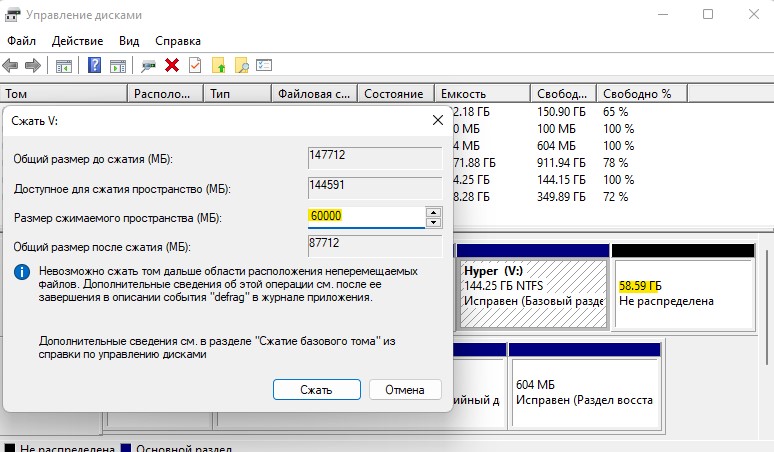Click the total size after shrink field 87712
This screenshot has width=774, height=452.
(375, 246)
